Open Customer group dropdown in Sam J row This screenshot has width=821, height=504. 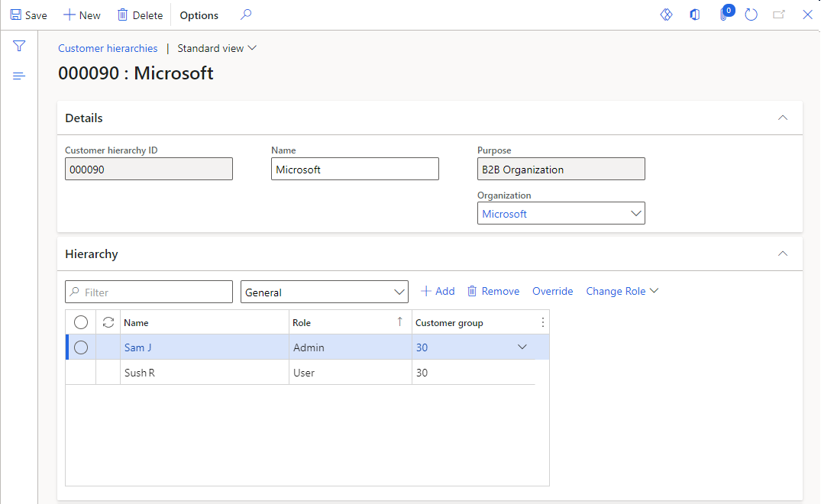coord(522,347)
